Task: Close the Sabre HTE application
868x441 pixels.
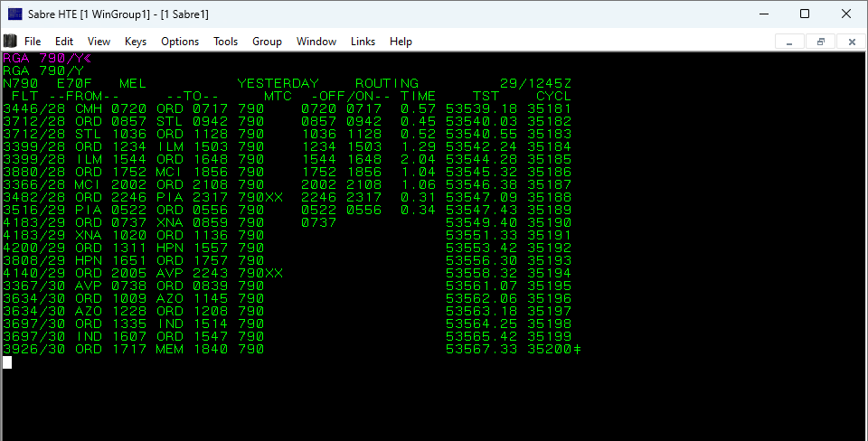Action: (x=845, y=14)
